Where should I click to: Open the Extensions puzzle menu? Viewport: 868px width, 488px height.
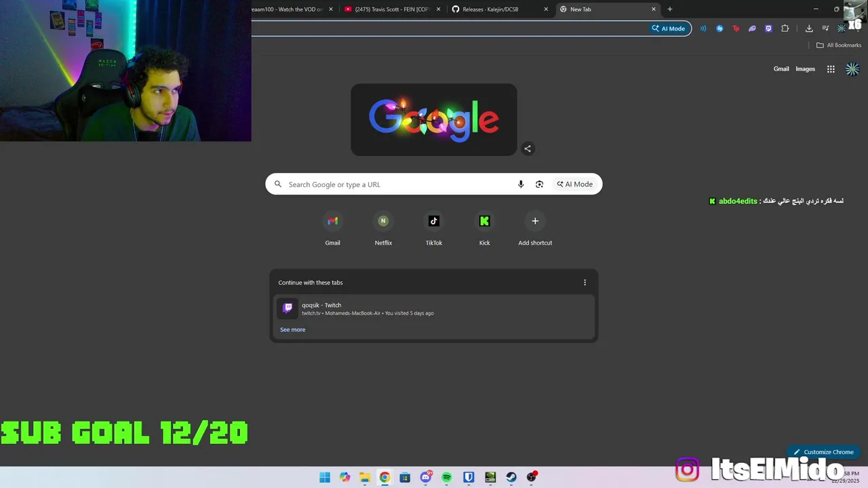pyautogui.click(x=785, y=28)
